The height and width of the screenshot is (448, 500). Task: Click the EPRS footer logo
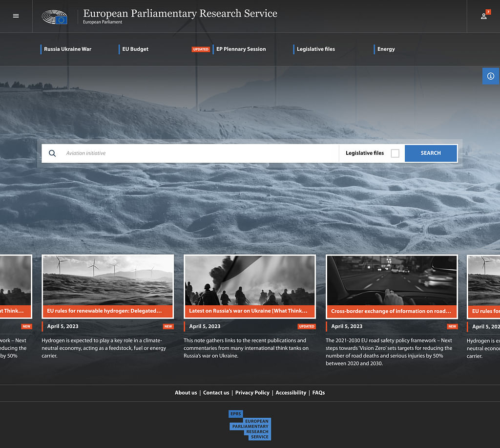pyautogui.click(x=250, y=425)
